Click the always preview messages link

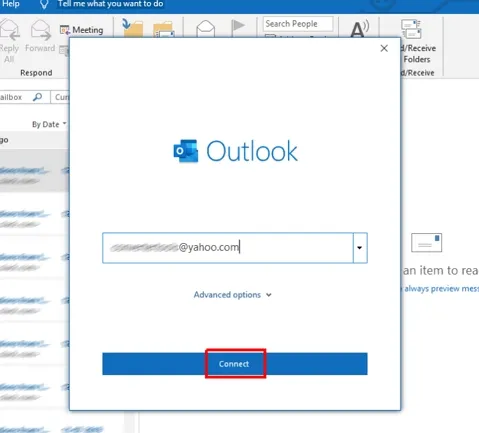[441, 288]
